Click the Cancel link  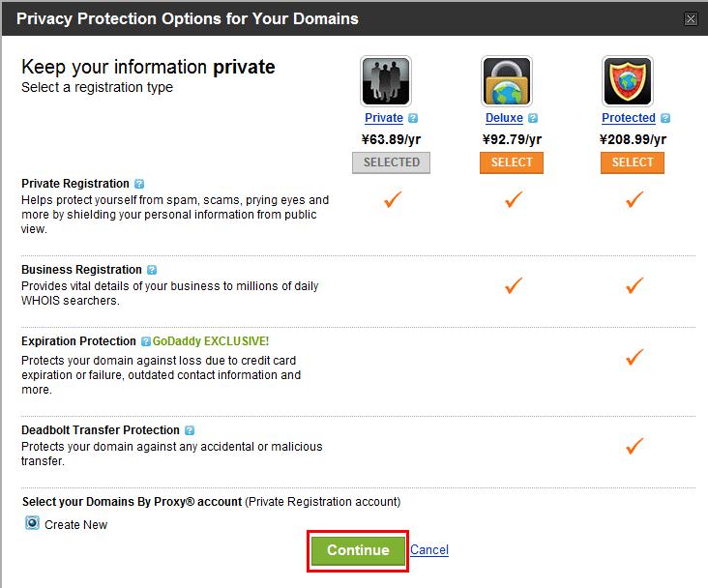coord(428,549)
